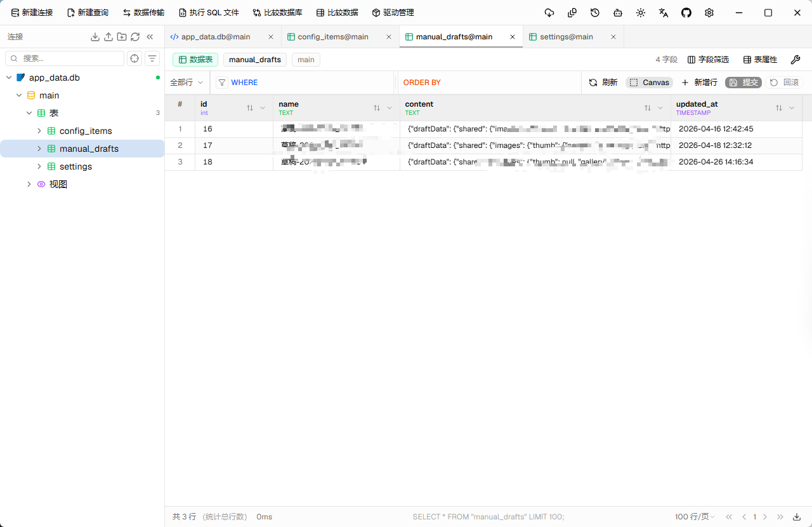This screenshot has width=812, height=527.
Task: Open the language translation icon
Action: coord(664,13)
